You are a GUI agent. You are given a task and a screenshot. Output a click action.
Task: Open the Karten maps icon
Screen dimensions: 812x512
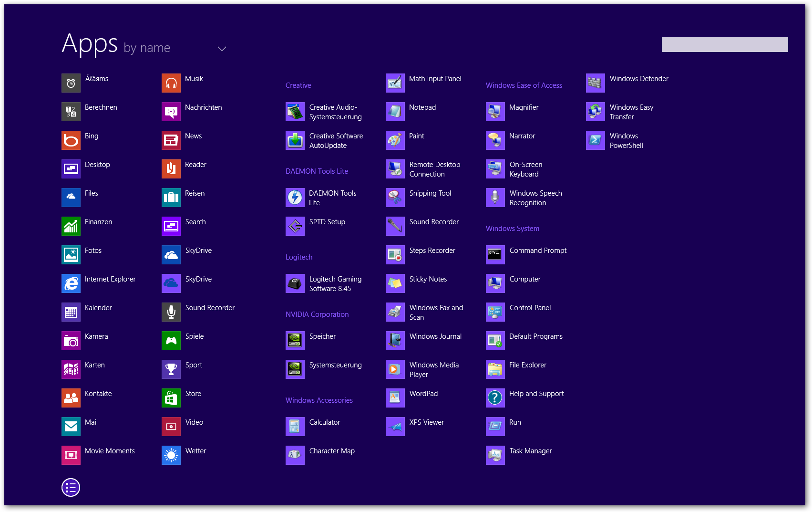(x=71, y=369)
